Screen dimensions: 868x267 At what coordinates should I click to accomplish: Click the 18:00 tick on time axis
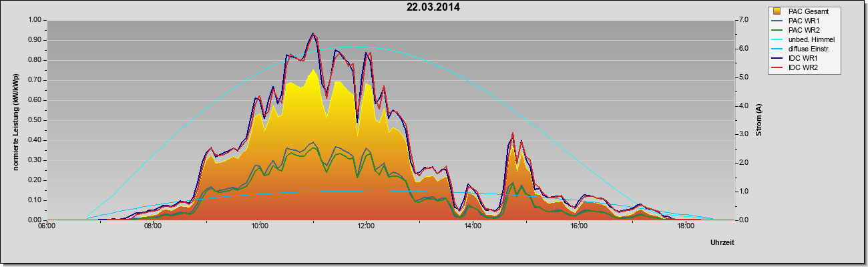[686, 226]
